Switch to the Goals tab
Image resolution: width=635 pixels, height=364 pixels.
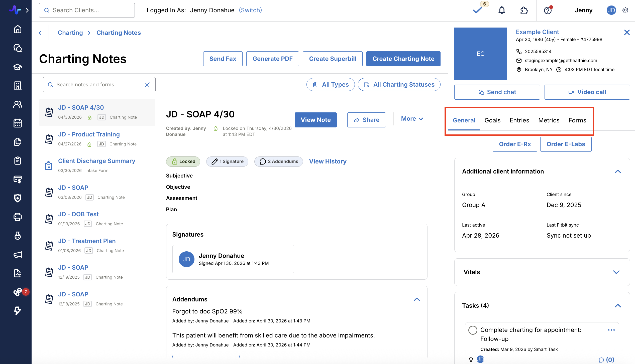click(x=492, y=120)
